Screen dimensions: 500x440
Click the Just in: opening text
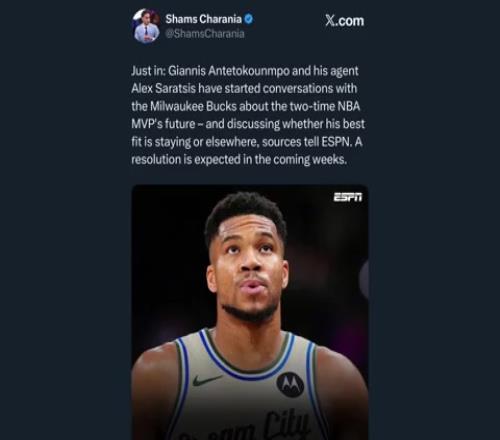point(148,71)
